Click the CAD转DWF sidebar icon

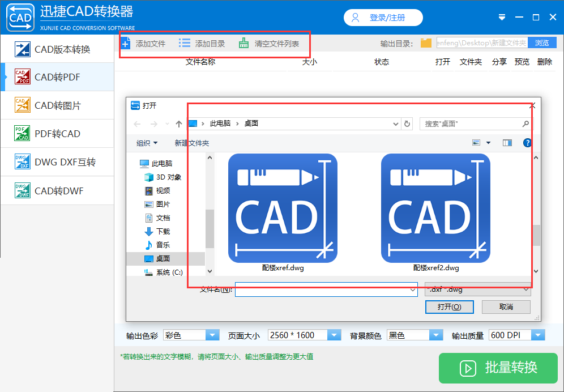click(22, 190)
